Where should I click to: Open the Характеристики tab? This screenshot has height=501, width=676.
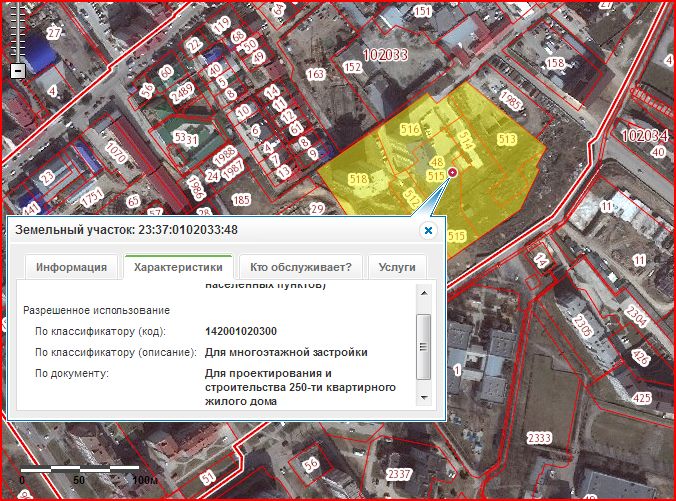[x=176, y=267]
